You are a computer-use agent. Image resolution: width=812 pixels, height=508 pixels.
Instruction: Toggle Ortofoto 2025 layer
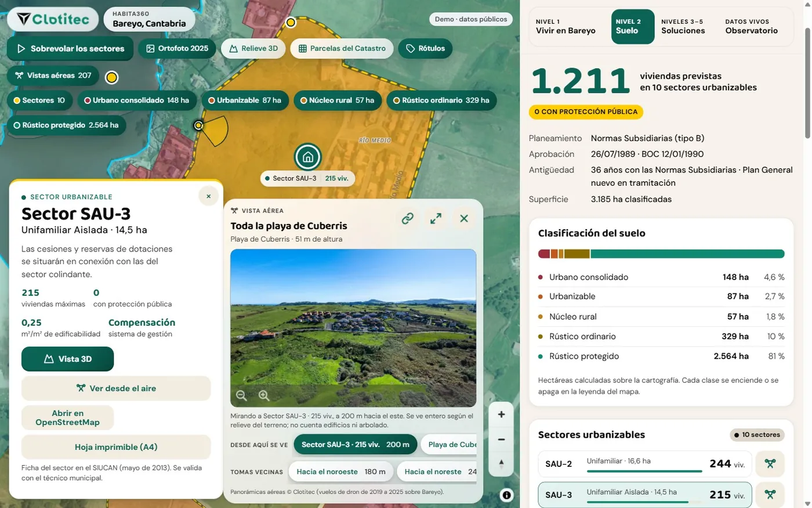coord(177,48)
